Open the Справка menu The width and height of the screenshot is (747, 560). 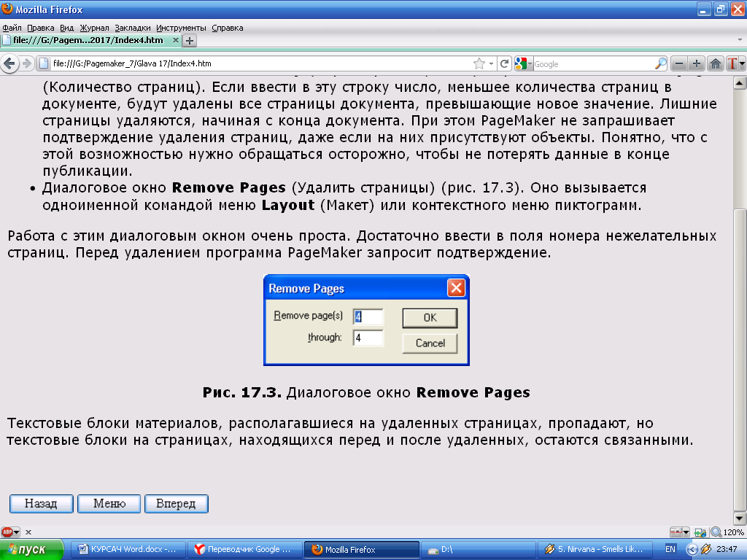228,28
